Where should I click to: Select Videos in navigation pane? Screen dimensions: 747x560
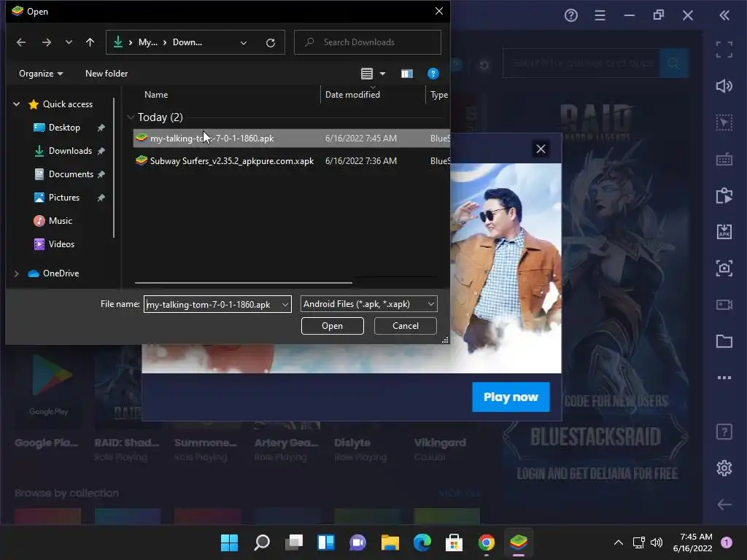[61, 244]
